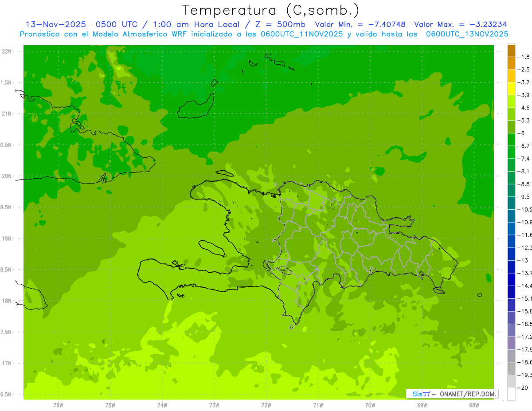Click the 20N latitude axis label
Viewport: 532px width, 411px height.
[7, 176]
